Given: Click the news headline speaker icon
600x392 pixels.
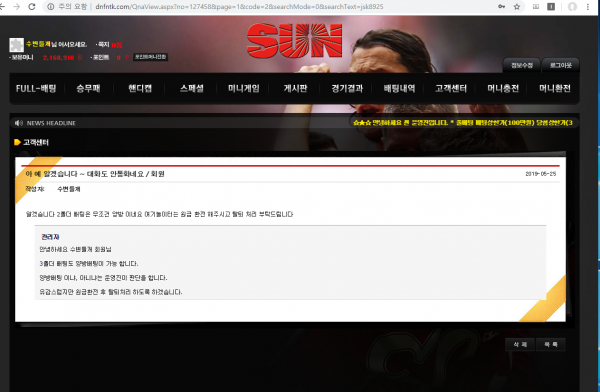Looking at the screenshot, I should 18,123.
